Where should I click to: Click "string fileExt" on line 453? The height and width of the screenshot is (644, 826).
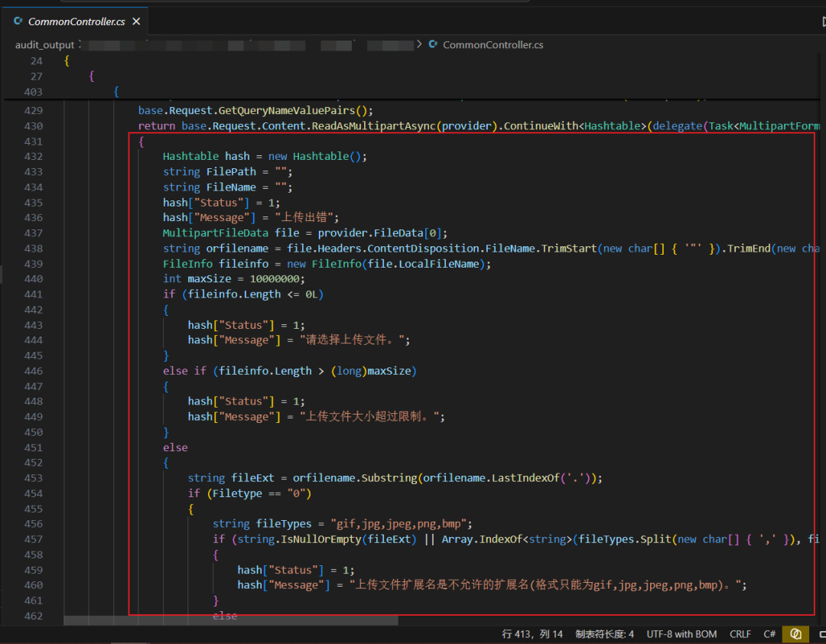pyautogui.click(x=231, y=478)
